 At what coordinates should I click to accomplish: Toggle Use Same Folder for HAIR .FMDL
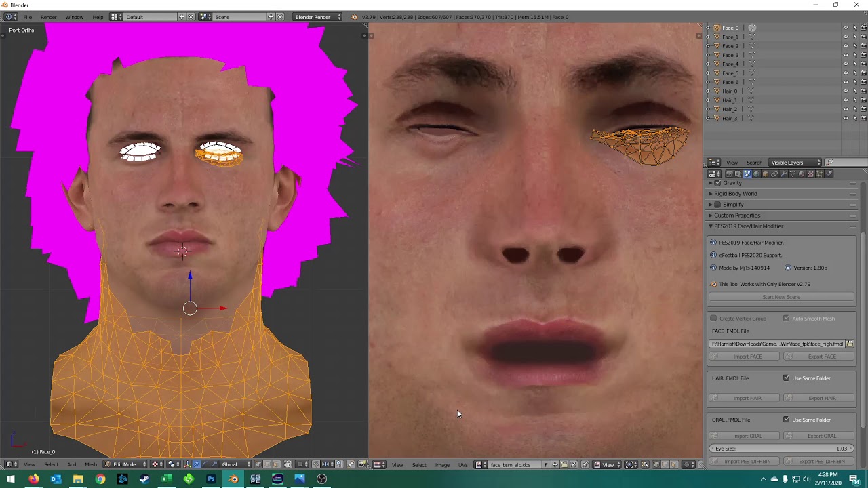786,378
